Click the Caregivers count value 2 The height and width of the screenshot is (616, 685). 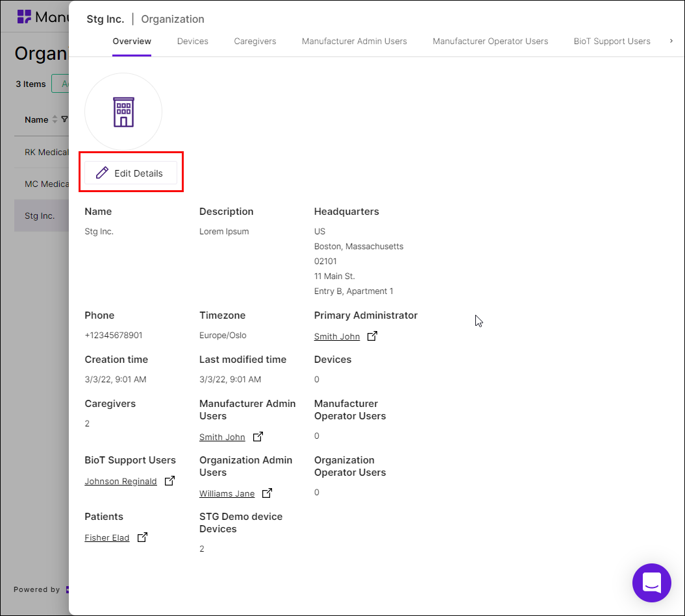[x=88, y=423]
